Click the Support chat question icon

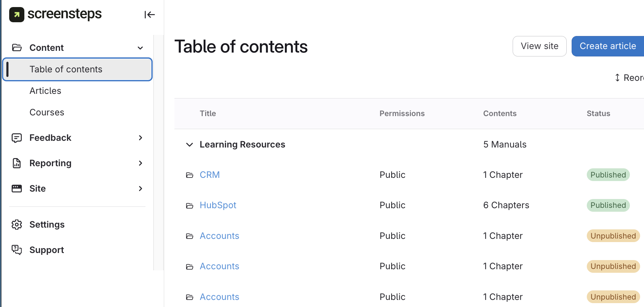tap(17, 250)
